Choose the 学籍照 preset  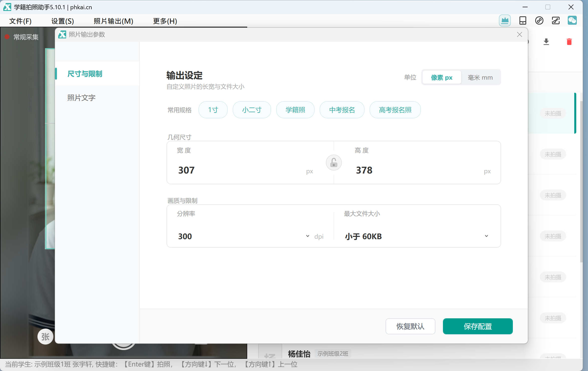295,110
